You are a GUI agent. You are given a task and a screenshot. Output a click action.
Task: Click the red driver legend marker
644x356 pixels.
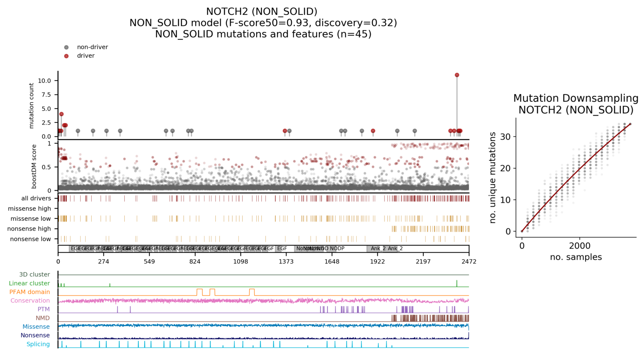[66, 56]
